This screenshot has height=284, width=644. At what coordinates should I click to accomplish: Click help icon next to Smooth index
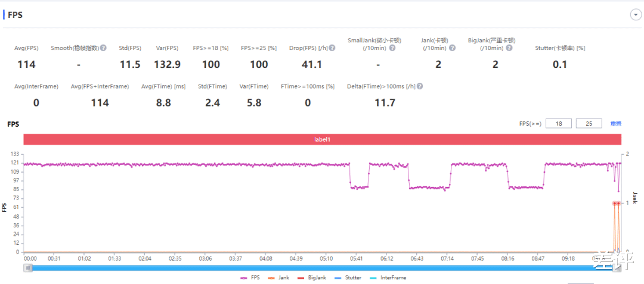pos(104,48)
